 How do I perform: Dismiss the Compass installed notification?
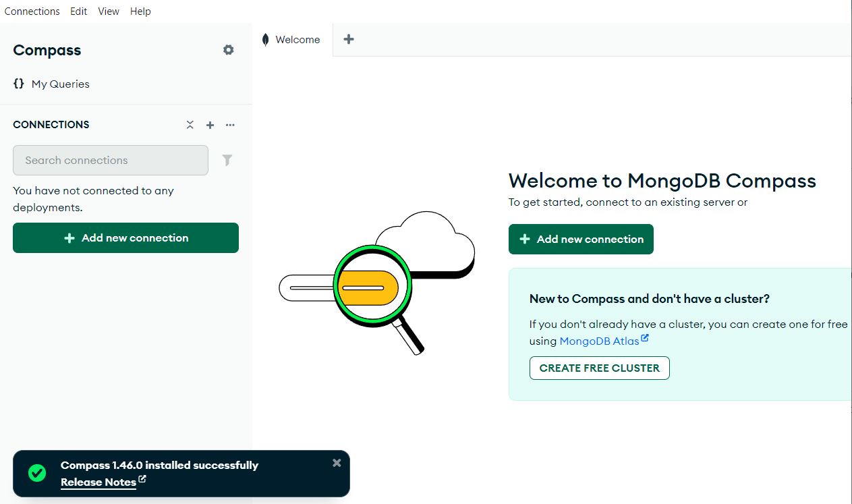click(337, 462)
